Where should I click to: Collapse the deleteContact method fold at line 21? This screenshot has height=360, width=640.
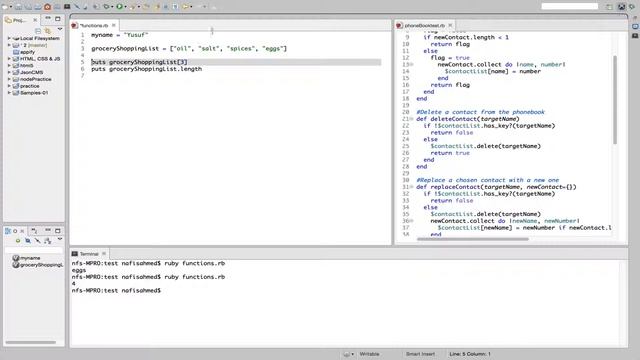411,119
